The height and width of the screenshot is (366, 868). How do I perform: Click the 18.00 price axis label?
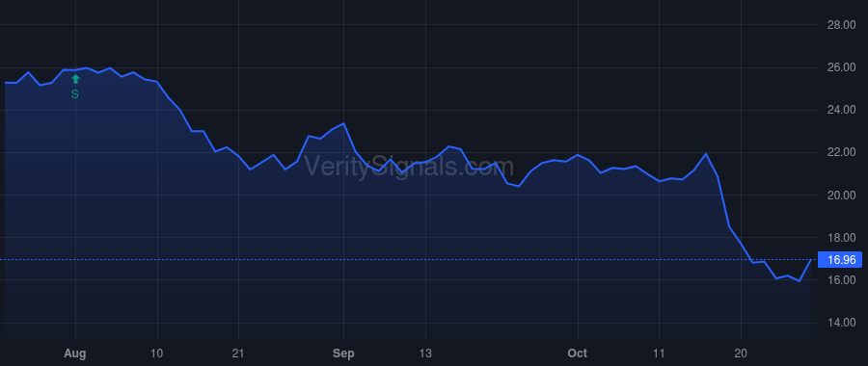pos(841,238)
